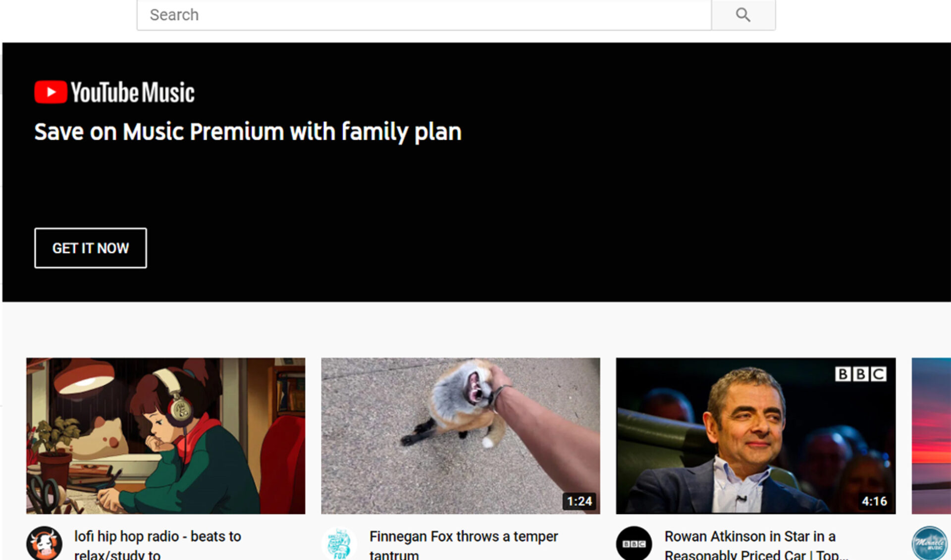Screen dimensions: 951x560
Task: Open the lofi hip hop channel avatar
Action: click(x=44, y=543)
